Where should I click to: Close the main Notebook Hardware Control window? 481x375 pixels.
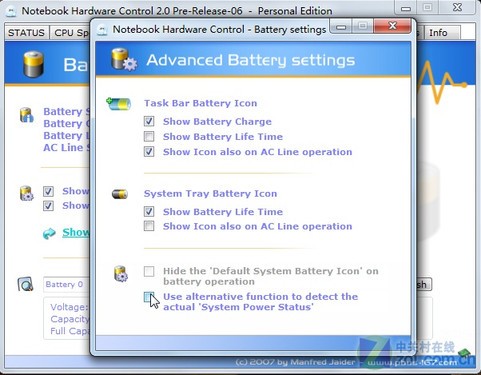[458, 8]
